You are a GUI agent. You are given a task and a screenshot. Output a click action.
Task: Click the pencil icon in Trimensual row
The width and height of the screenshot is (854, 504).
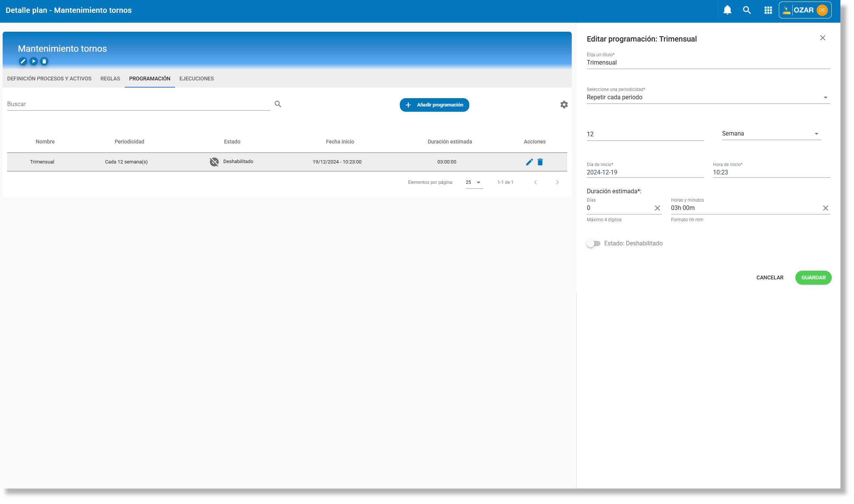[x=529, y=162]
